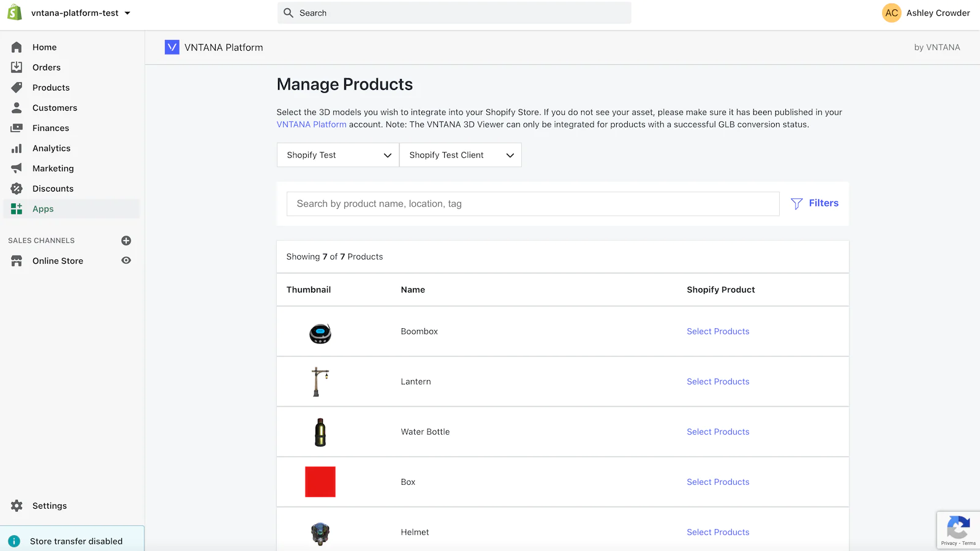The width and height of the screenshot is (980, 551).
Task: Click the product name search field
Action: point(532,204)
